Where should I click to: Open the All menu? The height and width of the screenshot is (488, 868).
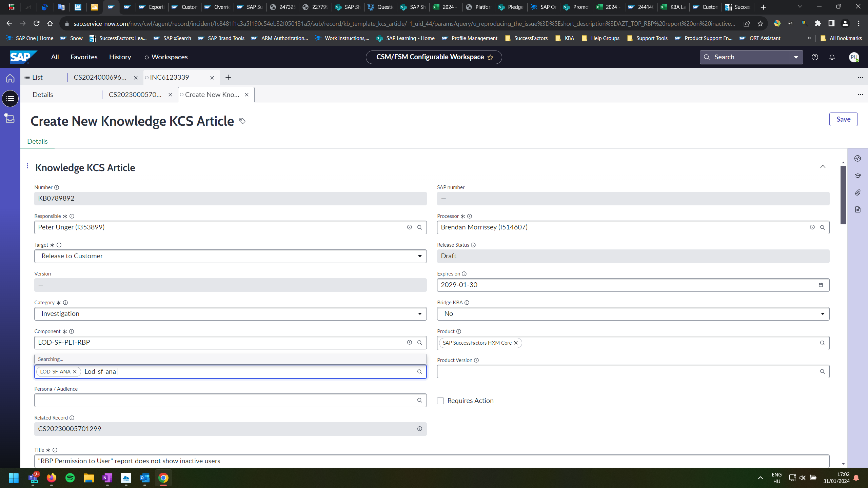55,57
